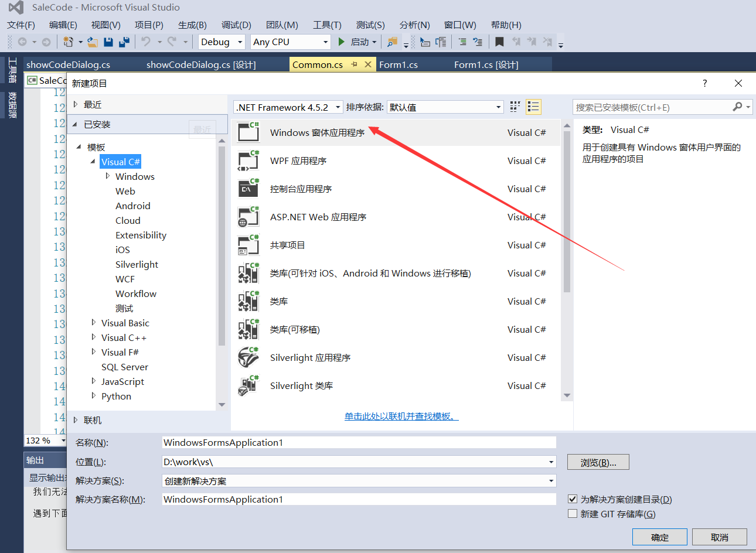Expand the Visual Basic tree node
The width and height of the screenshot is (756, 553).
click(x=94, y=322)
